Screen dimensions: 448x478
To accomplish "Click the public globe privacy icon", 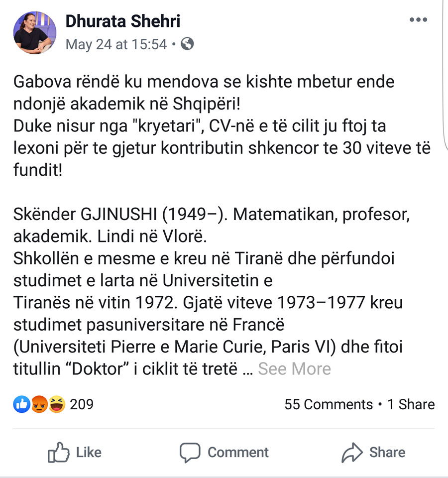I will 187,44.
